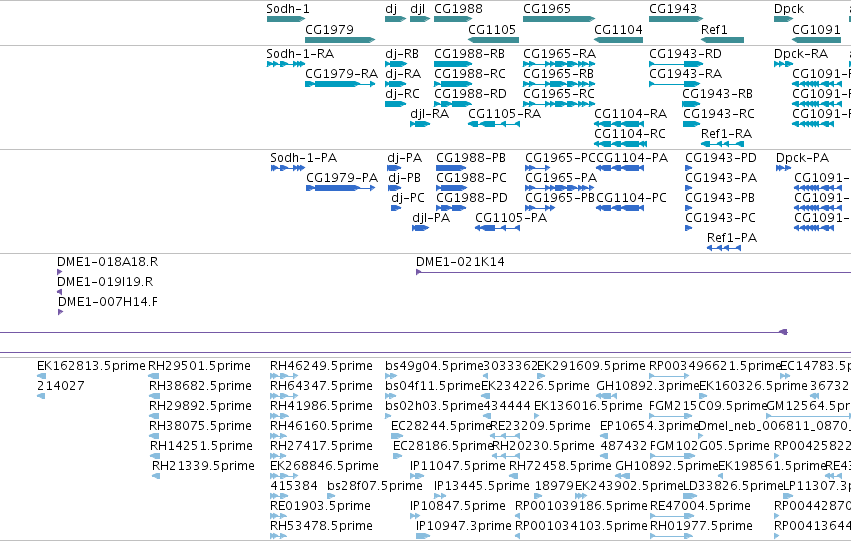
Task: Select protein Sodh-1-PA
Action: pyautogui.click(x=288, y=168)
